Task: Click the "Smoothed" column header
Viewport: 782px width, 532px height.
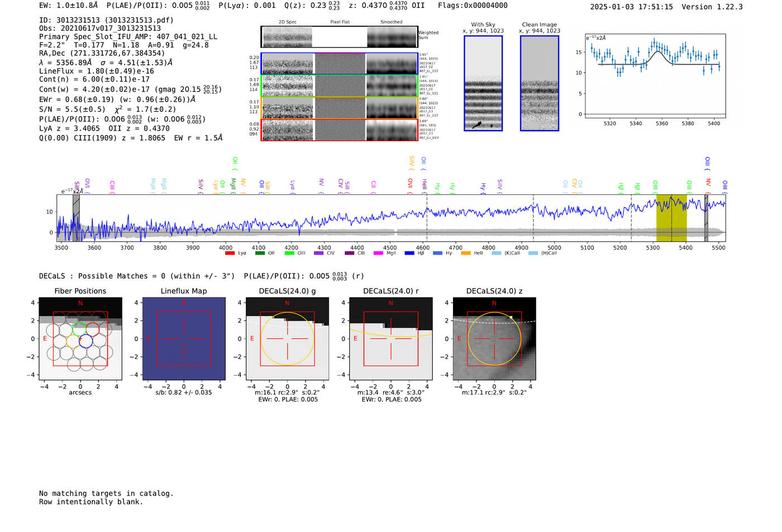Action: click(392, 22)
